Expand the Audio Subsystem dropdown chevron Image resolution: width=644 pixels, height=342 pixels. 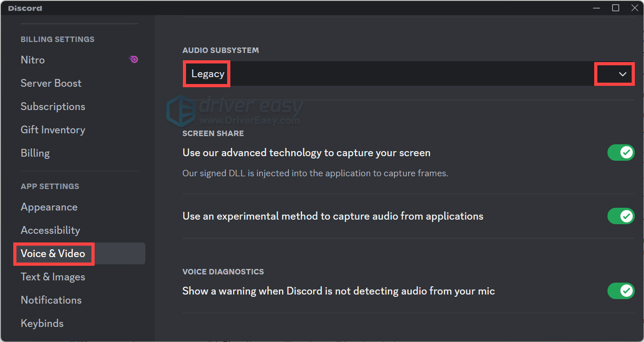[622, 74]
